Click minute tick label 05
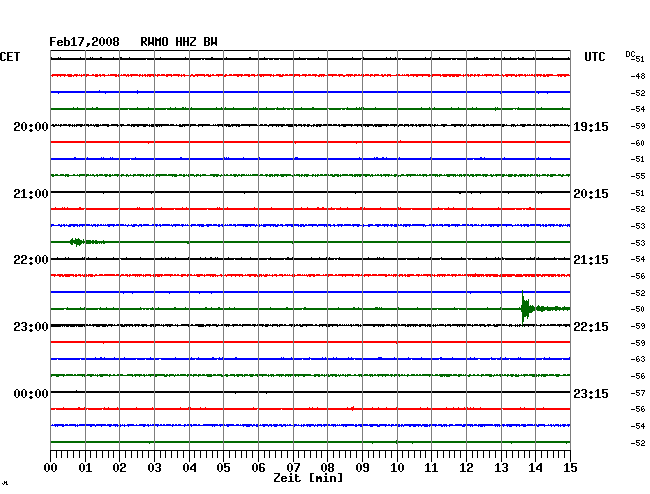650x494 pixels. pyautogui.click(x=223, y=467)
